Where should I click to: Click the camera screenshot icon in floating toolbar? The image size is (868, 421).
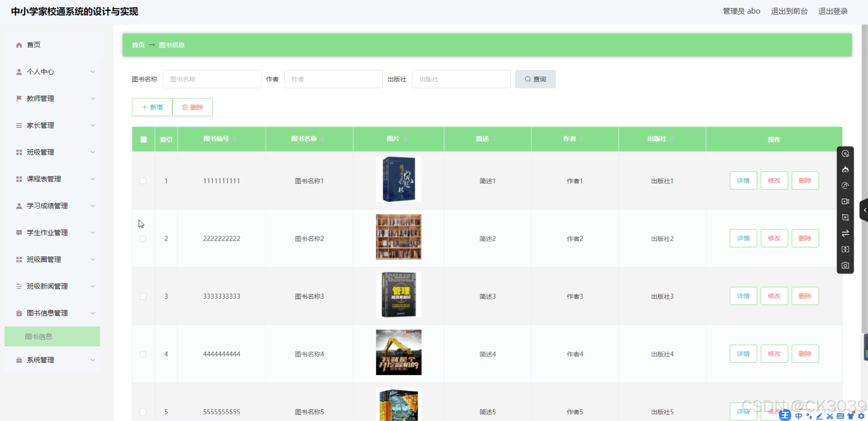pyautogui.click(x=845, y=265)
